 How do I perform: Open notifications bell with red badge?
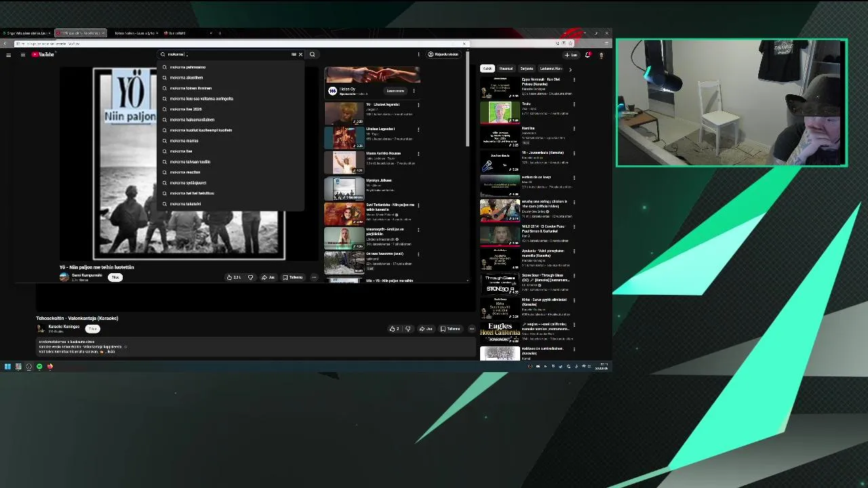pos(589,54)
